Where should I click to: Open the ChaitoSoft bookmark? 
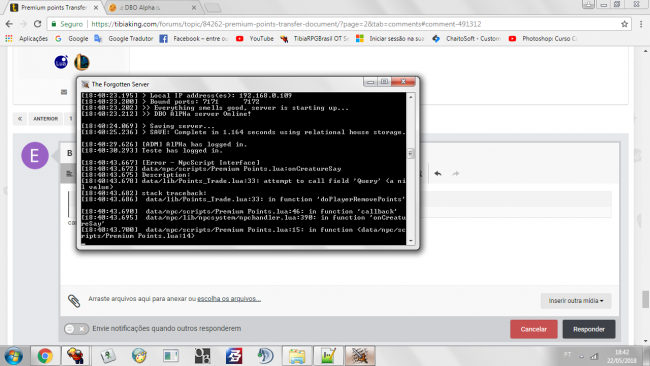(467, 39)
